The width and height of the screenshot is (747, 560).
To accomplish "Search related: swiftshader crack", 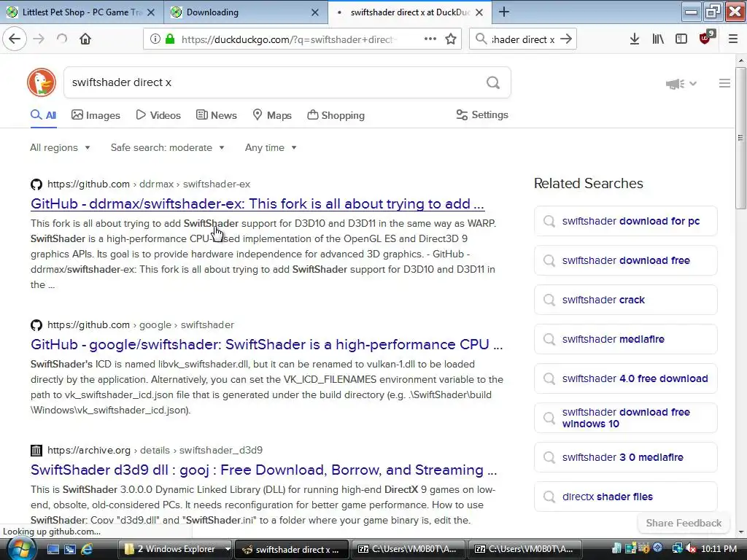I will click(625, 300).
